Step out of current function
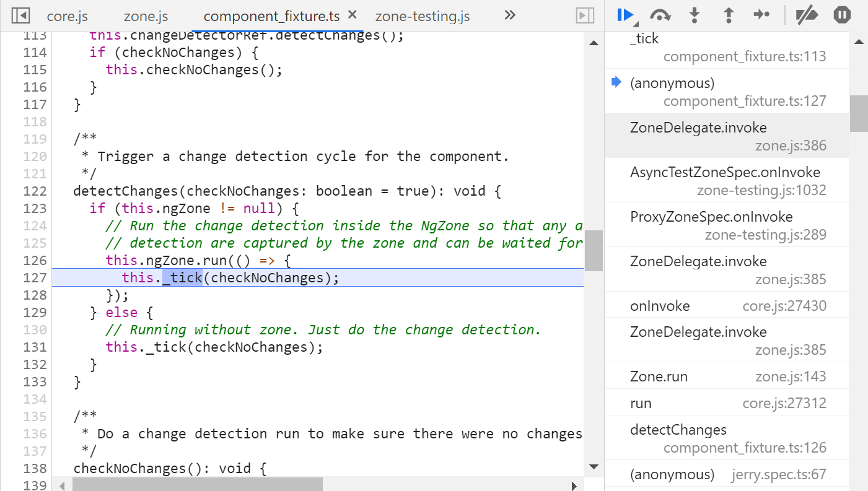 tap(729, 15)
